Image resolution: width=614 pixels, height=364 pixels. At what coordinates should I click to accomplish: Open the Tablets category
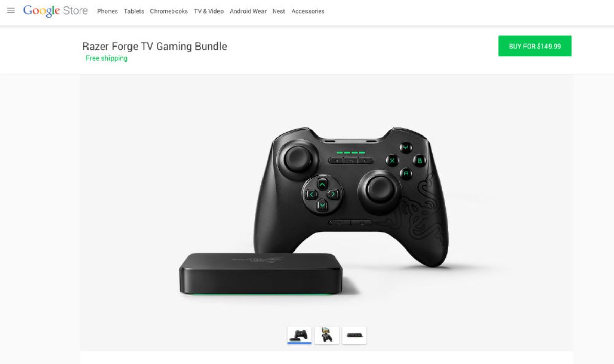(134, 11)
